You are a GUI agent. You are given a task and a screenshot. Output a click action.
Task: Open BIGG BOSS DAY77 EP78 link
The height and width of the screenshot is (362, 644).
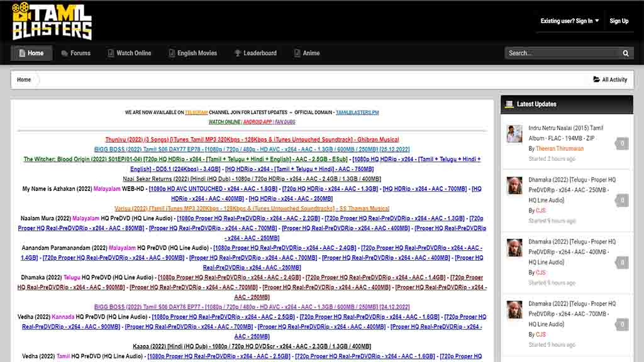point(252,150)
